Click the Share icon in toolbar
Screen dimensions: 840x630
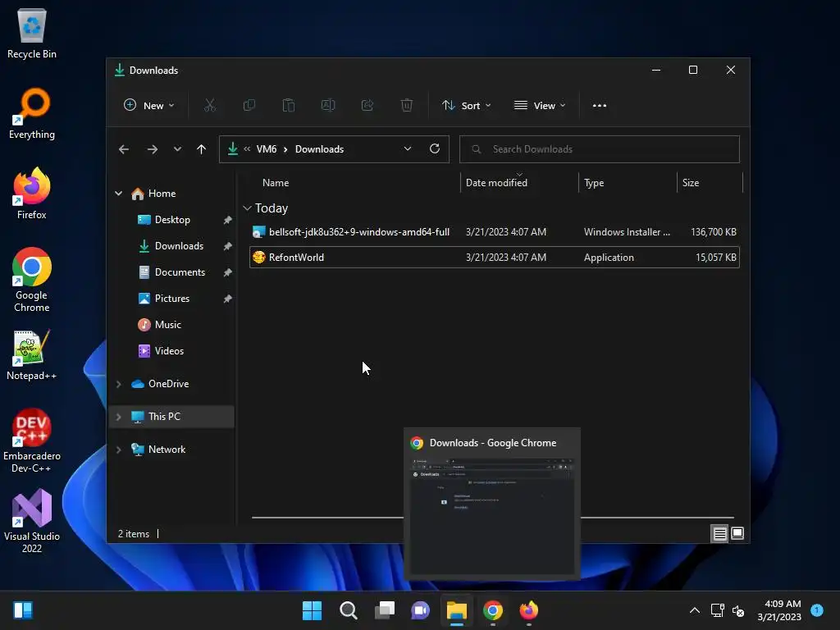(x=367, y=106)
